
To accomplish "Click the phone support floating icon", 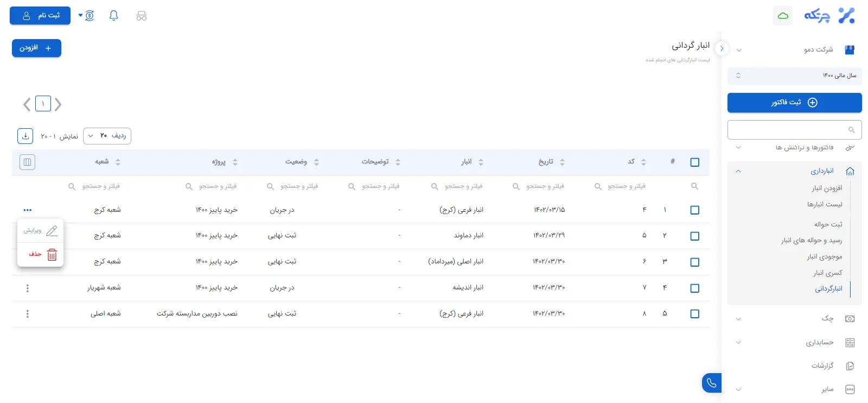I will (712, 383).
